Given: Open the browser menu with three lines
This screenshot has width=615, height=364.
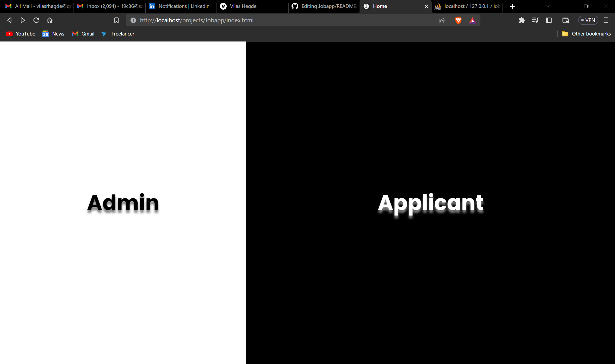Looking at the screenshot, I should [x=606, y=20].
